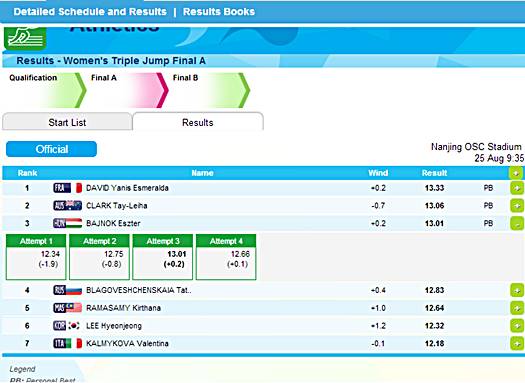Click the Athletics sport pictogram icon

pos(25,38)
